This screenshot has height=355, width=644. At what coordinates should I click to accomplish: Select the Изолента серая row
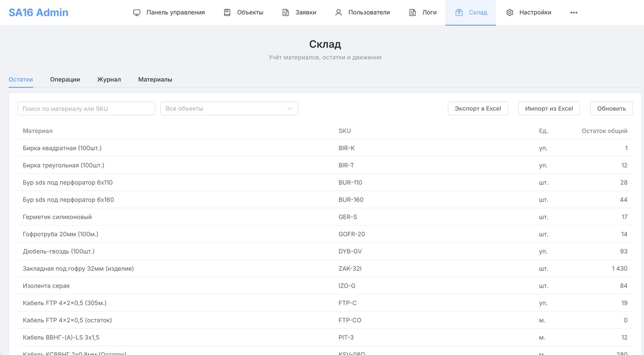pyautogui.click(x=325, y=286)
